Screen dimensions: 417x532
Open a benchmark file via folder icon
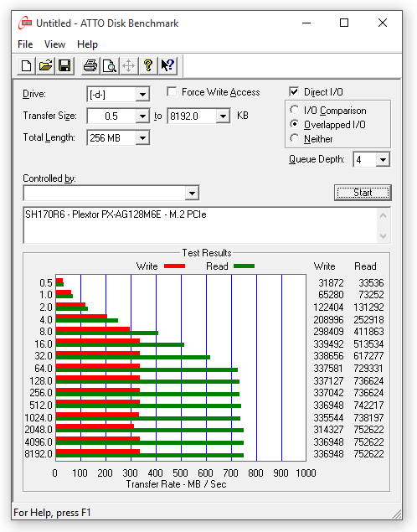coord(45,65)
